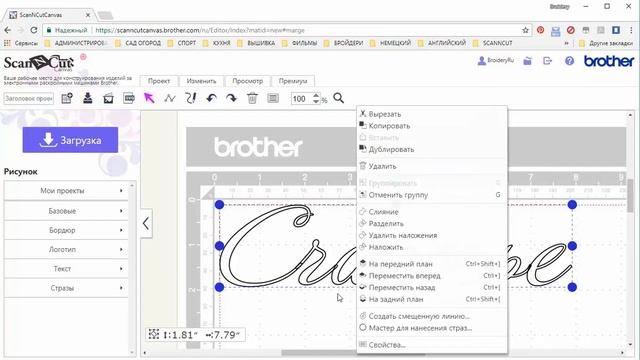Click the new project icon in toolbar
Image resolution: width=640 pixels, height=360 pixels.
click(67, 98)
